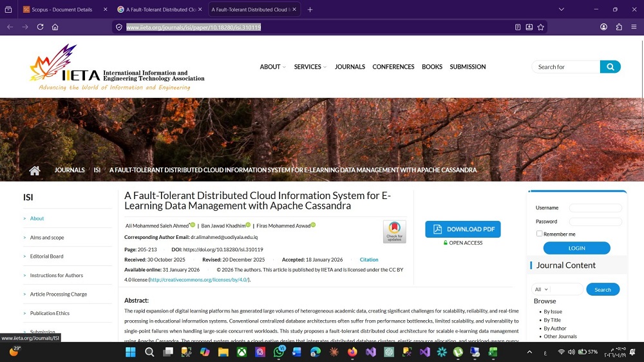This screenshot has height=362, width=644.
Task: Open ORCID icon next to Firas Mohammed Aswad
Action: [x=313, y=225]
